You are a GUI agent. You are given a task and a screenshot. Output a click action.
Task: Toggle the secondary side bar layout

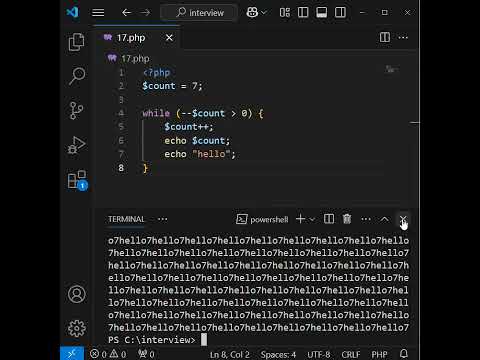[x=340, y=13]
